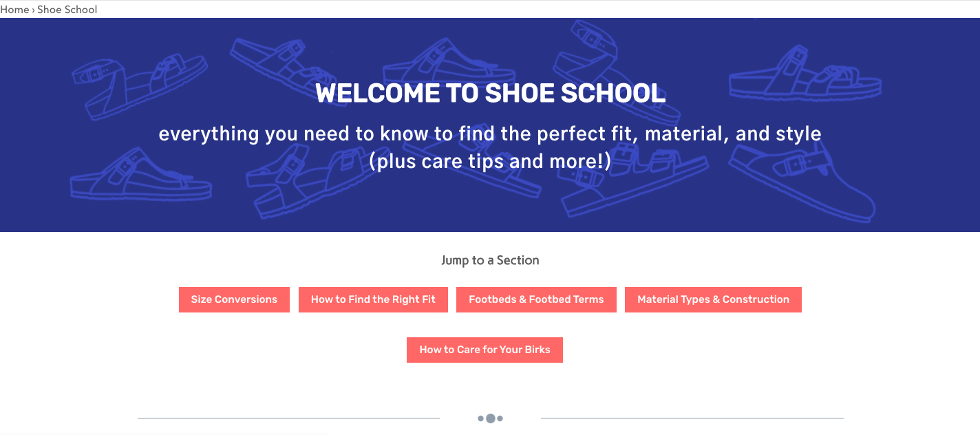Click the 'everything you need to know' subtitle
The width and height of the screenshot is (980, 435).
click(490, 133)
